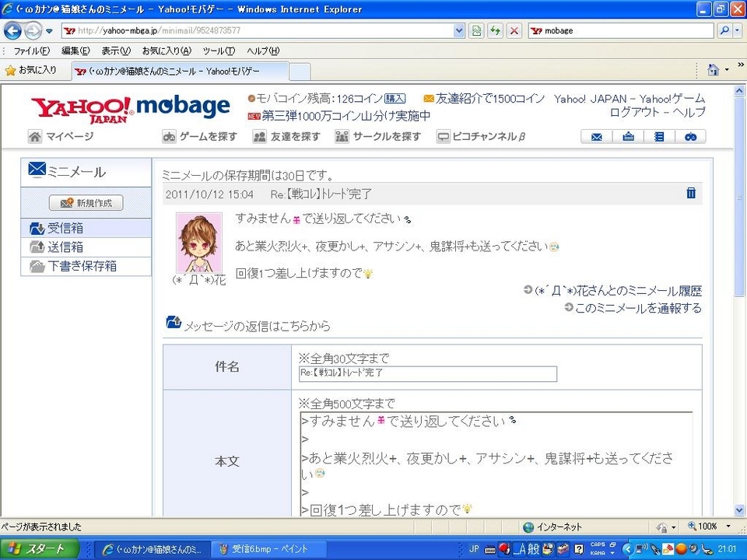The height and width of the screenshot is (560, 747).
Task: Go to マイページ with the house icon
Action: click(x=61, y=137)
